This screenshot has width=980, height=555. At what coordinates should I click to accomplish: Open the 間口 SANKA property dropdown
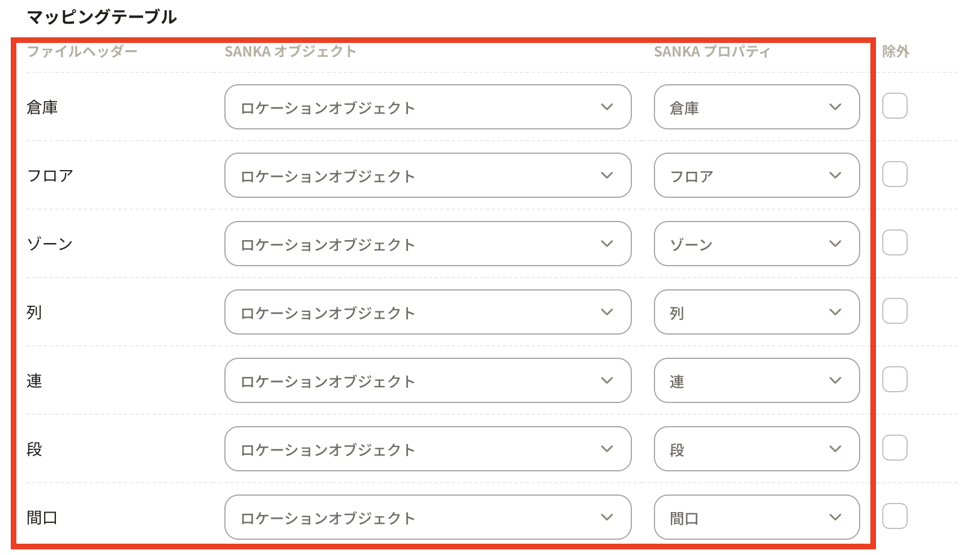coord(756,518)
